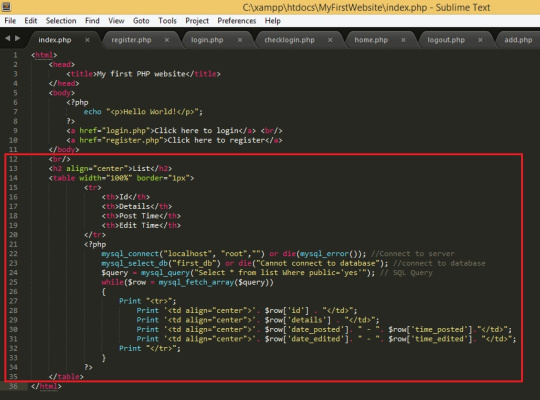Close the login.php tab
Image resolution: width=540 pixels, height=400 pixels.
point(240,40)
